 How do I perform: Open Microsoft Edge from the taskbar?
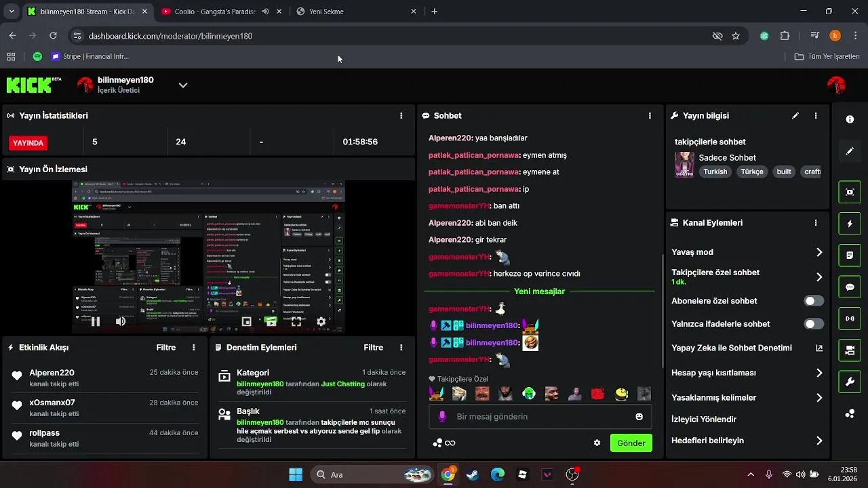(x=498, y=474)
